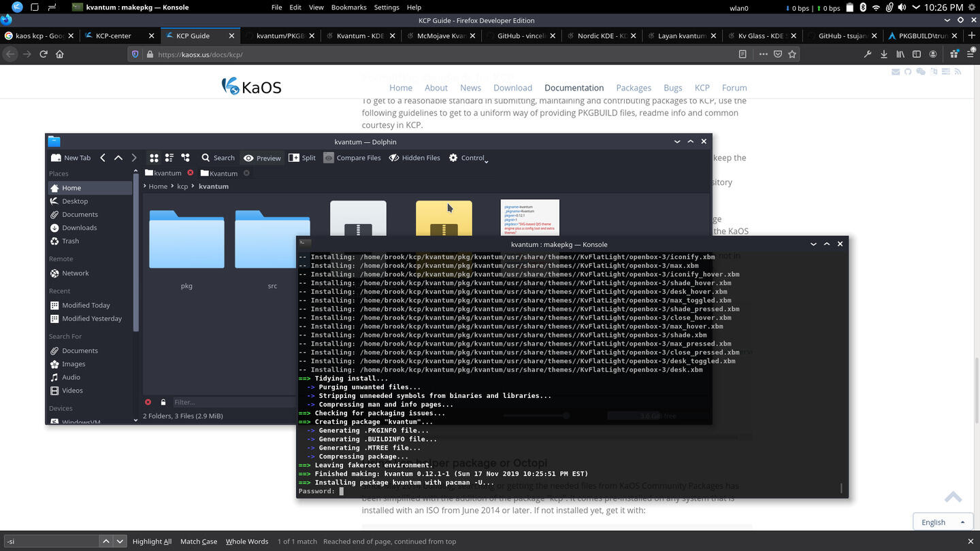Open Firefox page actions menu
The image size is (980, 551).
[763, 54]
